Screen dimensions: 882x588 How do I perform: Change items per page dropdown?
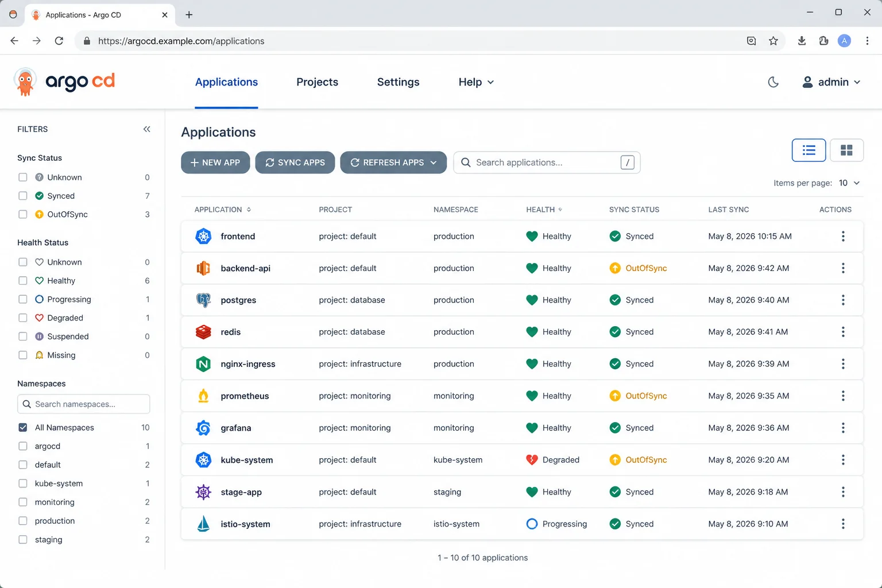849,183
